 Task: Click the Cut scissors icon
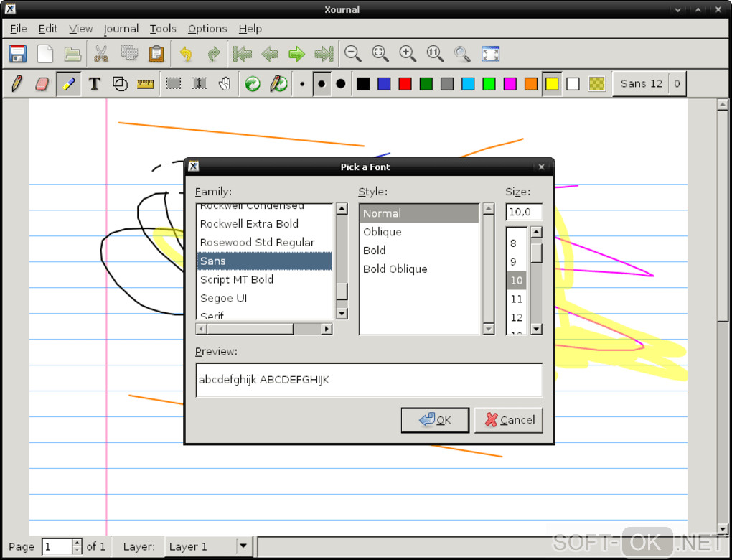pyautogui.click(x=101, y=54)
